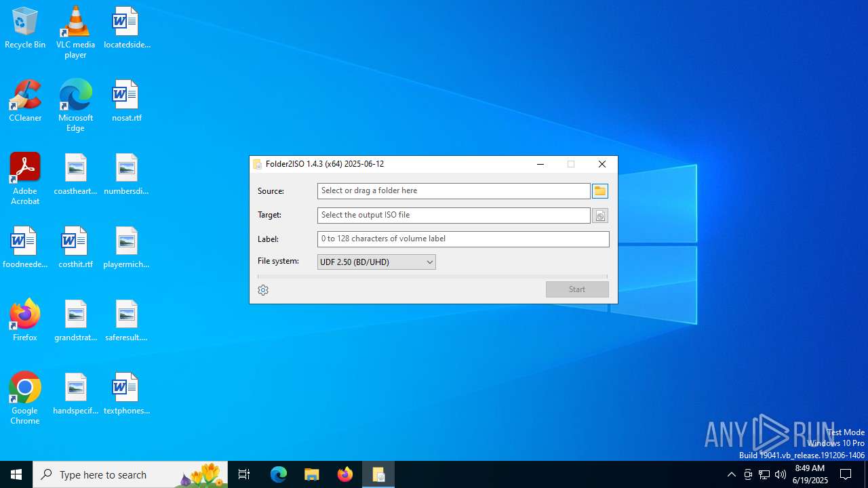
Task: Open the Windows Start menu
Action: coord(16,474)
